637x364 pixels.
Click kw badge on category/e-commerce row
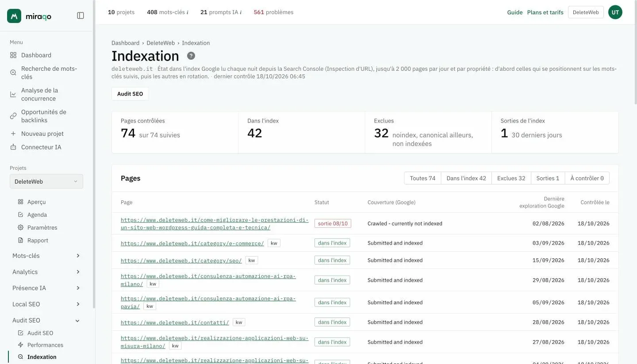274,243
